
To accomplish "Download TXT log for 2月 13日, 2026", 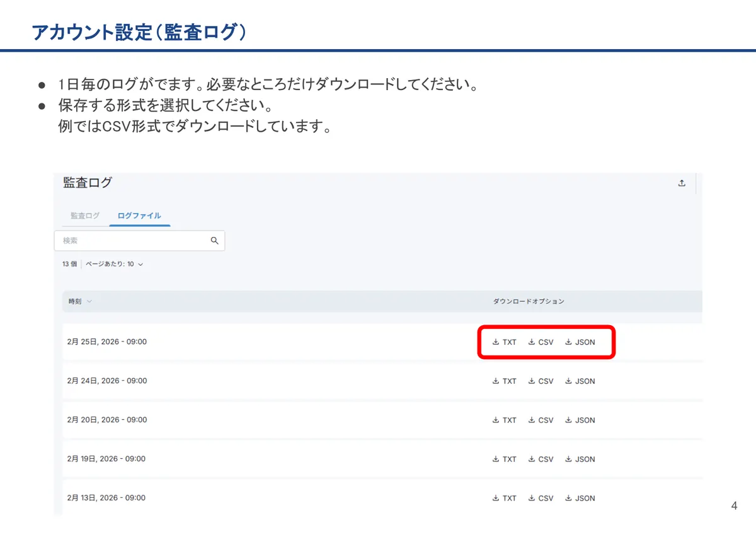I will (x=504, y=498).
